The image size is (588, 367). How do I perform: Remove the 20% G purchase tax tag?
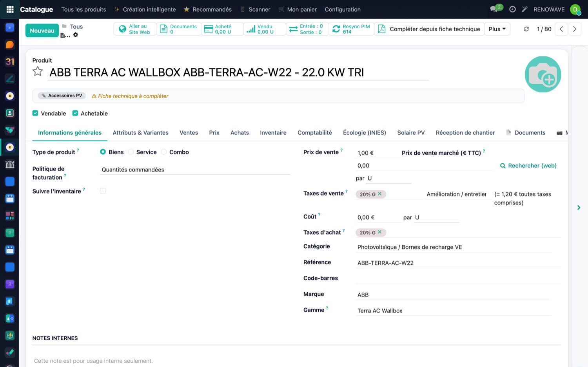(x=379, y=232)
